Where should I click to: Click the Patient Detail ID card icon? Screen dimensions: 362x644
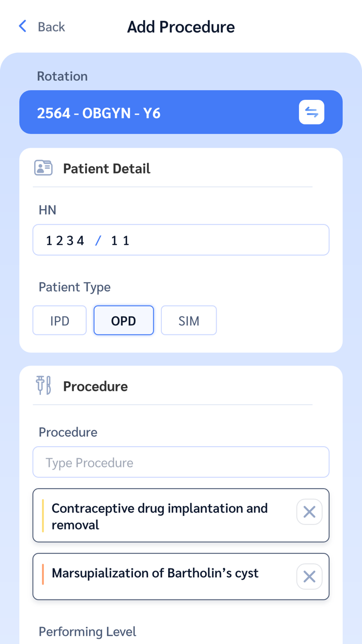[x=43, y=168]
